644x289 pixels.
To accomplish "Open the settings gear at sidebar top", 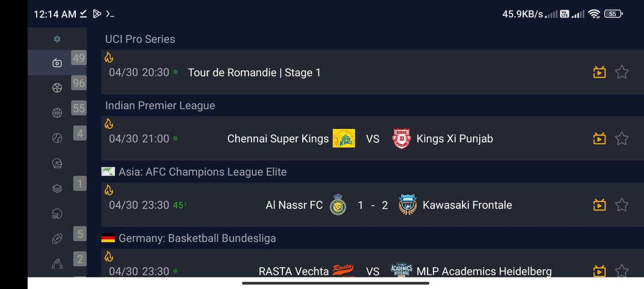I will (x=57, y=38).
